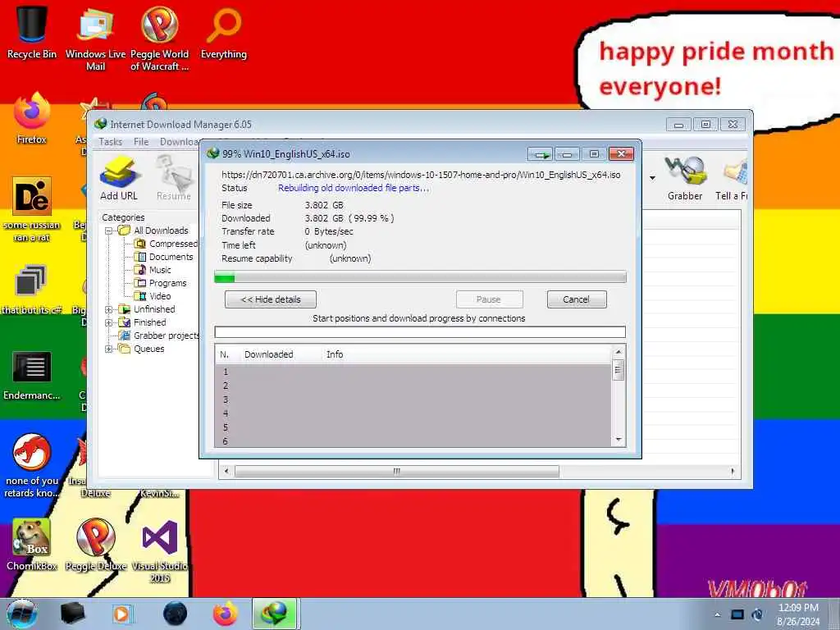The height and width of the screenshot is (630, 840).
Task: Show hidden system tray icons
Action: point(717,614)
